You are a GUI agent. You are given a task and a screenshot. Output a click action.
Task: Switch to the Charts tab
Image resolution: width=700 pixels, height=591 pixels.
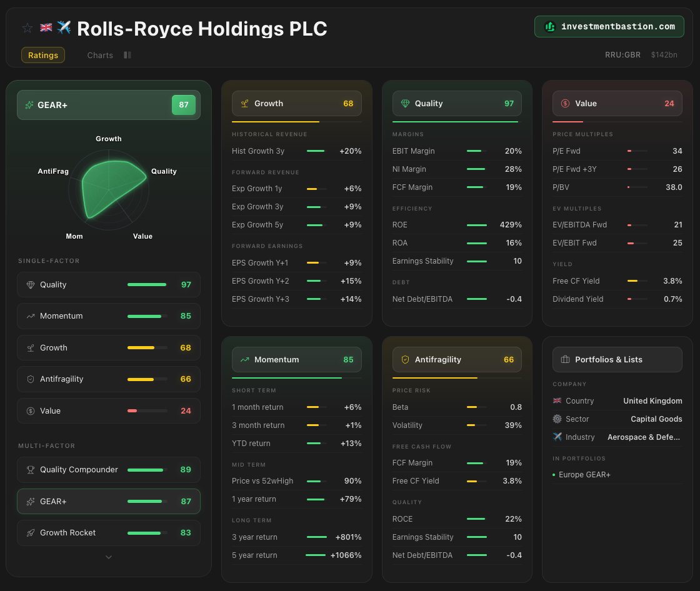tap(100, 55)
